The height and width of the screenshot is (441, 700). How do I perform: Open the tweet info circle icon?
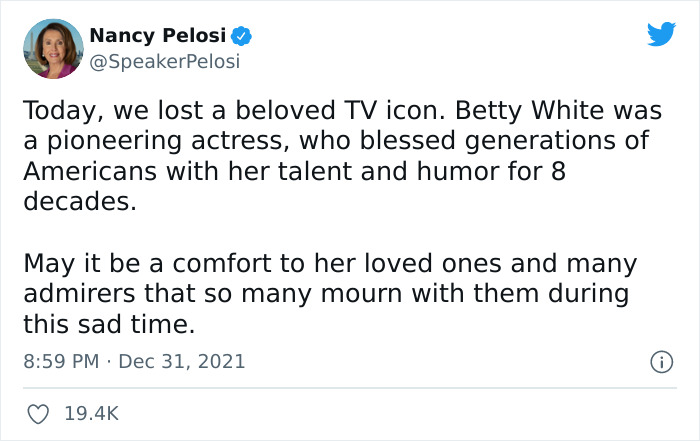coord(661,361)
